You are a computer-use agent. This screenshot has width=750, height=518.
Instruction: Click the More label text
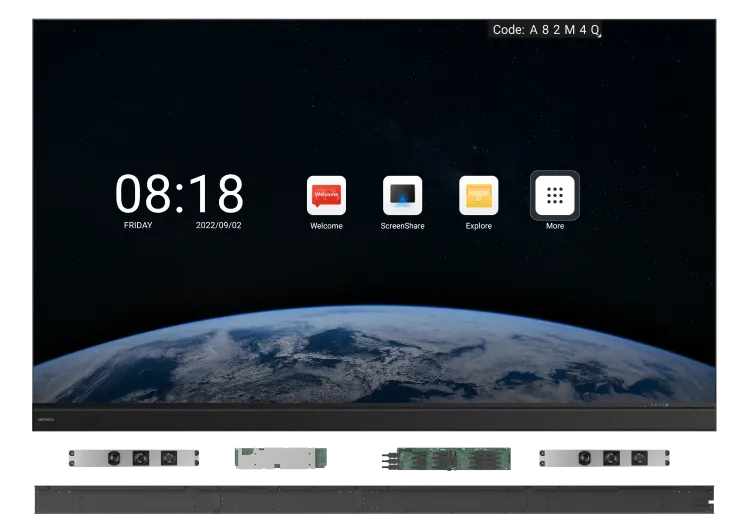click(555, 226)
